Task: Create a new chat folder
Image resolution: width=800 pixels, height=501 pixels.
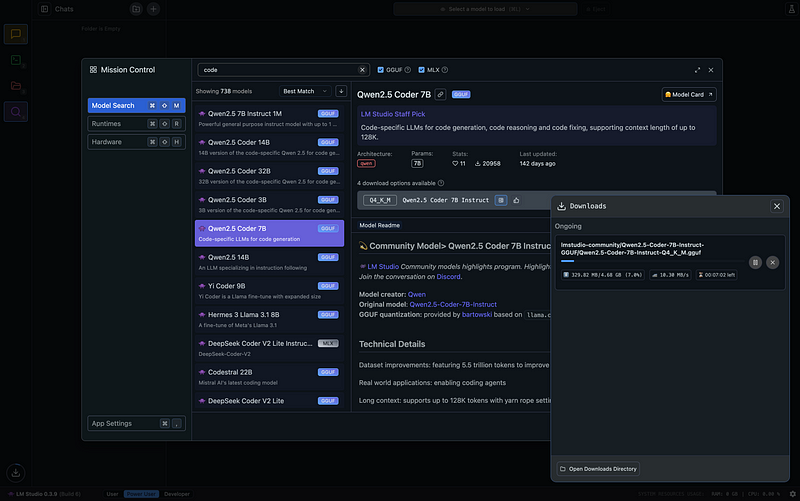Action: pos(136,9)
